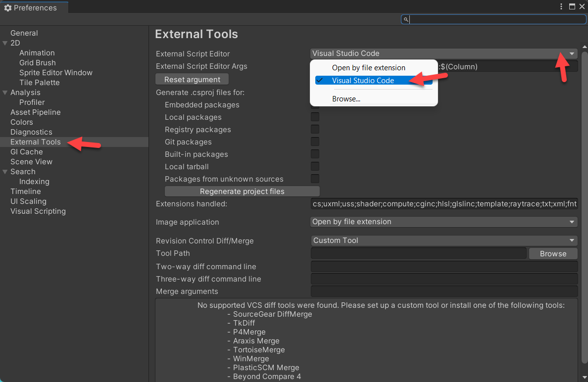Click the Beyond Compare 4 list entry
This screenshot has width=588, height=382.
point(267,377)
